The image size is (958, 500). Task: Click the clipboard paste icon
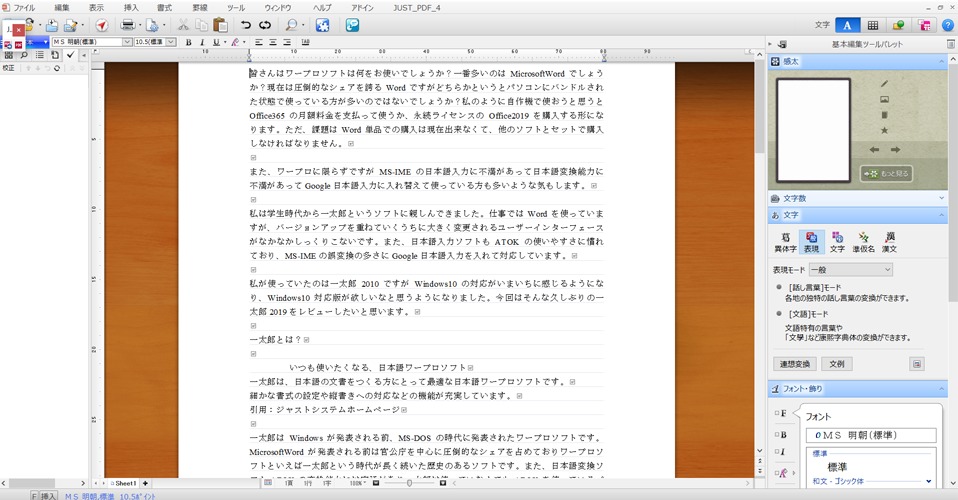[221, 25]
